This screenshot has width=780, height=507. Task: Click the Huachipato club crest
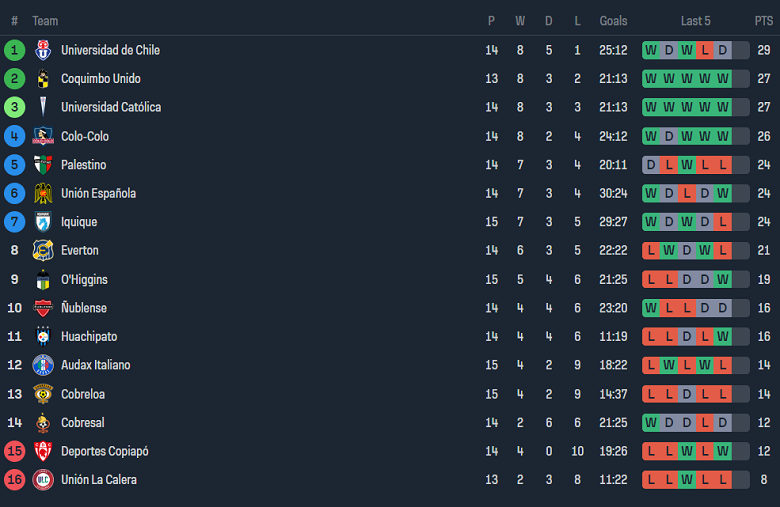pos(43,336)
